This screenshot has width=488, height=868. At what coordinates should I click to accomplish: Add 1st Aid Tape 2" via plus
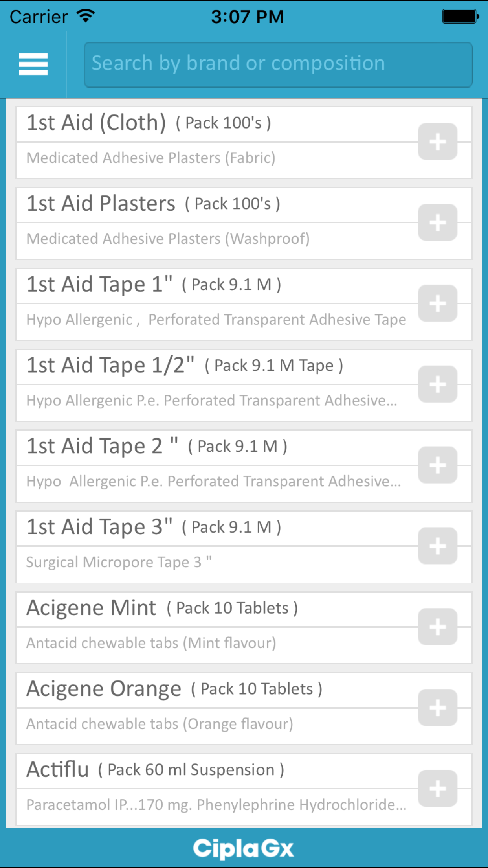(x=437, y=465)
